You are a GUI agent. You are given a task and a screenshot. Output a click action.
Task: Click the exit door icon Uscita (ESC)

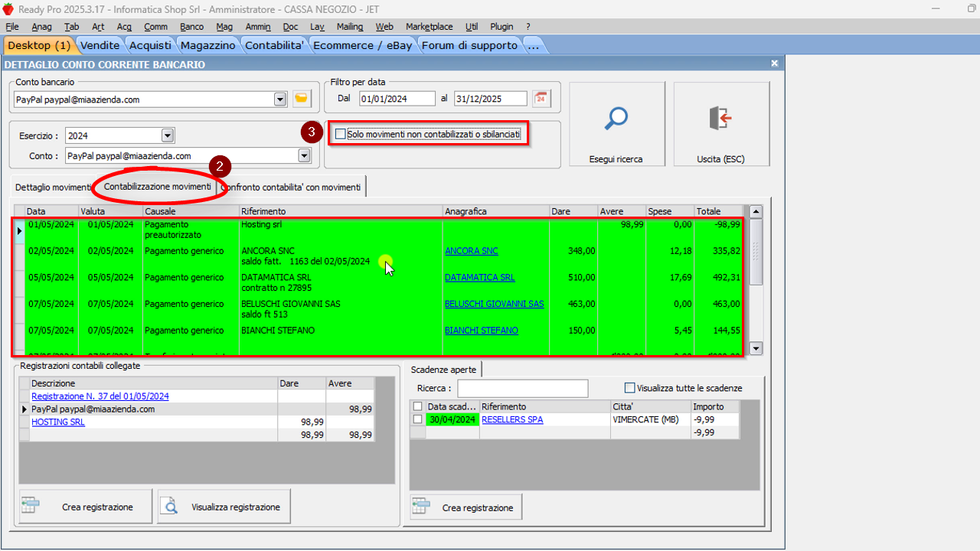point(720,119)
